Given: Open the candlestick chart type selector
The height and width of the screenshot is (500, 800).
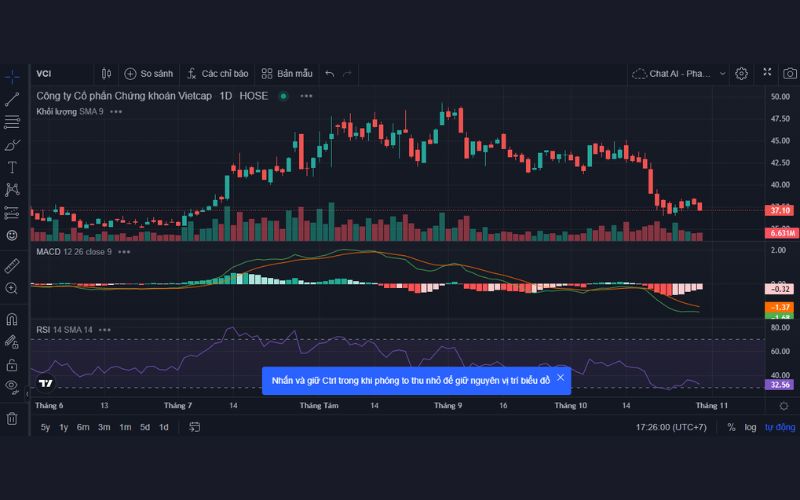Looking at the screenshot, I should [106, 73].
